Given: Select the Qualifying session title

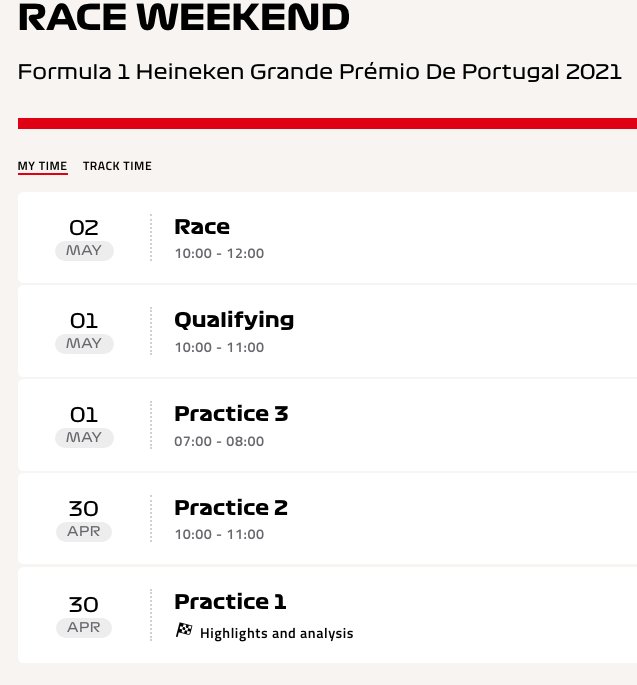Looking at the screenshot, I should tap(234, 321).
